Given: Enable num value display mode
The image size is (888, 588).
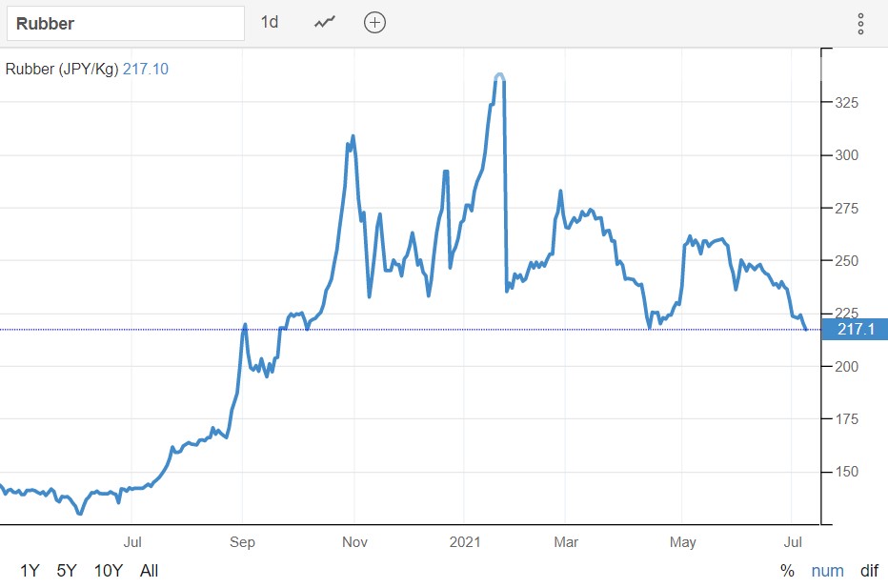Looking at the screenshot, I should pos(827,571).
